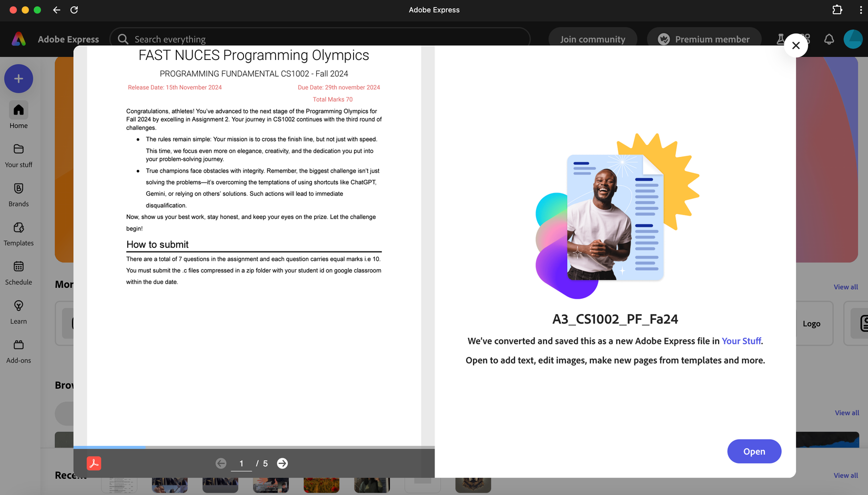Image resolution: width=868 pixels, height=495 pixels.
Task: Open the Brands panel
Action: point(18,194)
